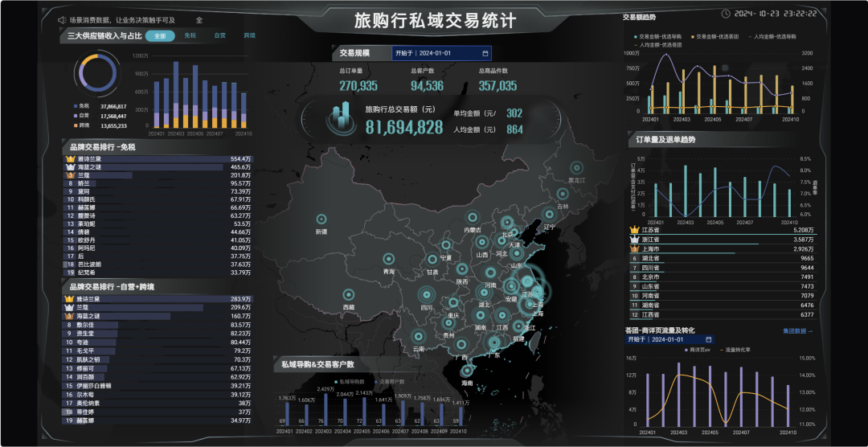Click the 2.429万 bar label for 202403
This screenshot has height=447, width=868.
click(325, 389)
